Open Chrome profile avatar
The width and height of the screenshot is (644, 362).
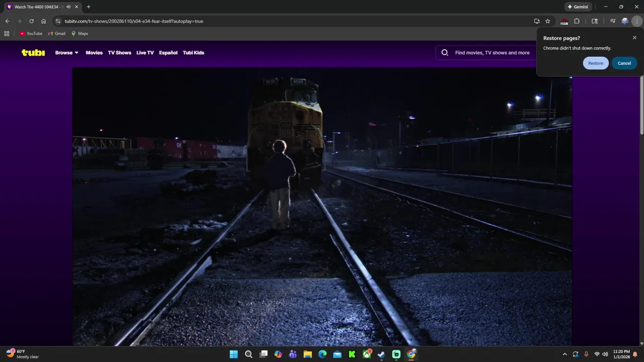[625, 21]
